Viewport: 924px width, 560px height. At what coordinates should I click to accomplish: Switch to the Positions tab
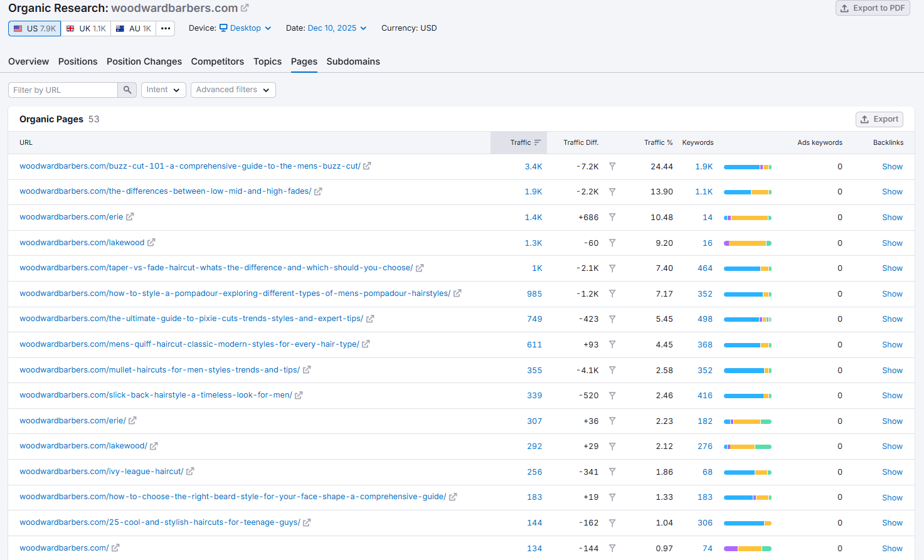[77, 61]
